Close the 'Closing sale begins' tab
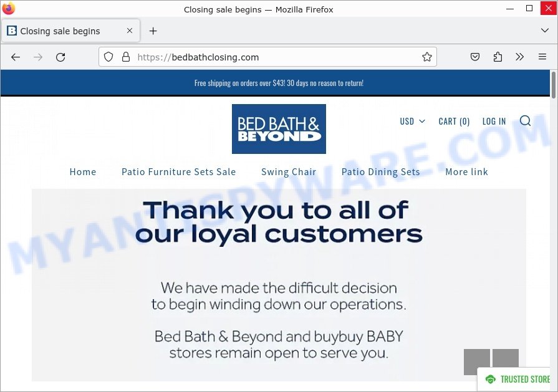Screen dimensions: 558x392 pos(130,31)
